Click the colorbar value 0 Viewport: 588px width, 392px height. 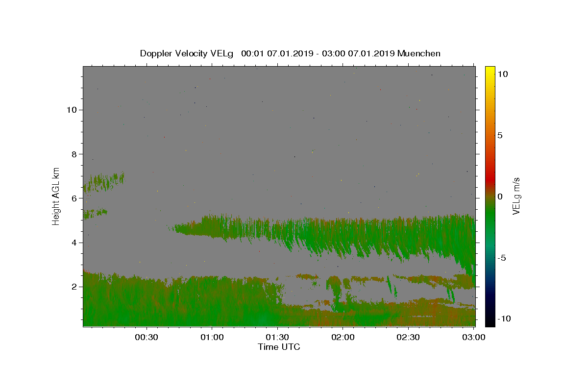point(500,196)
